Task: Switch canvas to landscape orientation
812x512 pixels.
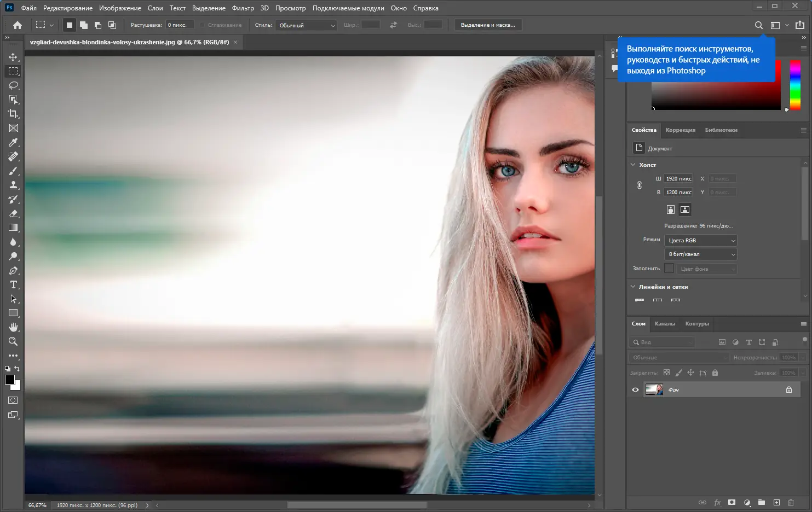Action: click(x=684, y=210)
